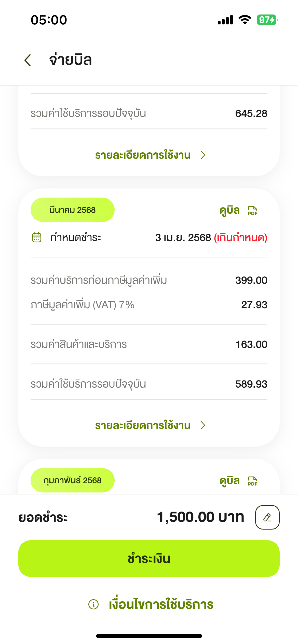Screen dimensions: 298x644
Task: Open the PDF icon for กุมภาพันธ์ 2568 bill
Action: (252, 481)
